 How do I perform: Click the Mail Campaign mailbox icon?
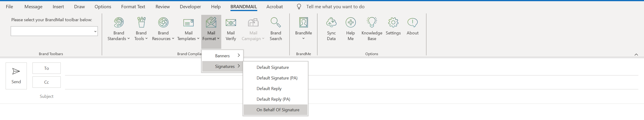tap(253, 23)
